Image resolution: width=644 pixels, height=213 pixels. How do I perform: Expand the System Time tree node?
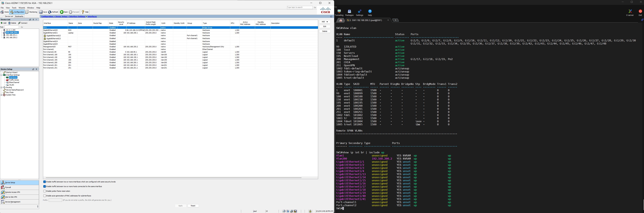pos(2,95)
